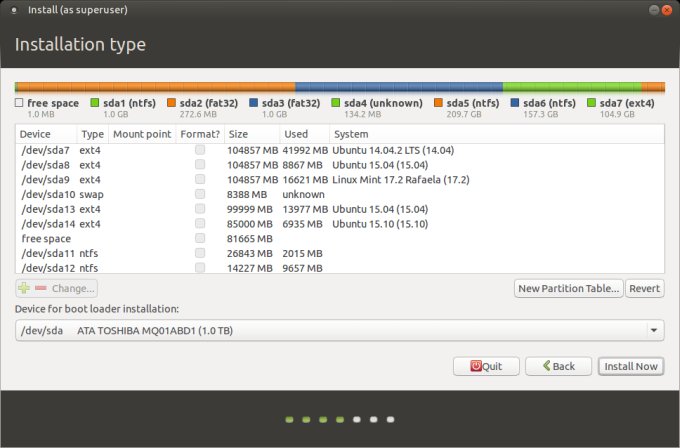
Task: Click the Used column header
Action: (x=304, y=134)
